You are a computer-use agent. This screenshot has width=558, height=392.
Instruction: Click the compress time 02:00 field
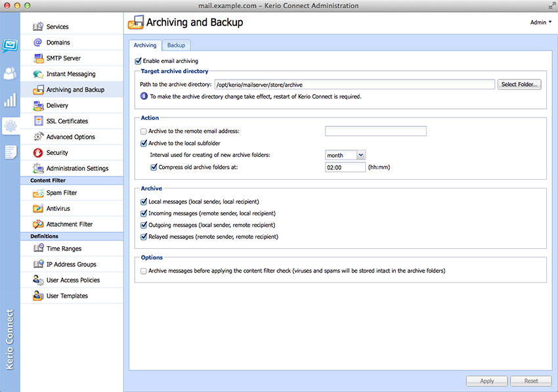(345, 167)
